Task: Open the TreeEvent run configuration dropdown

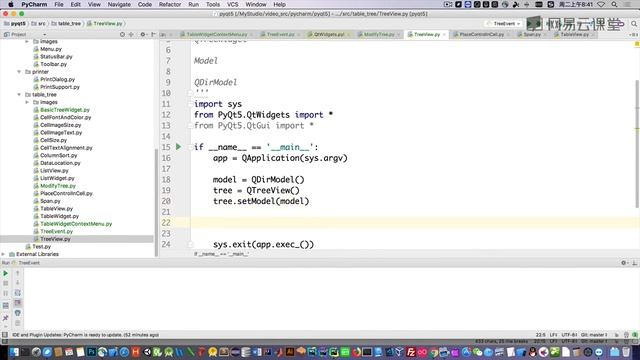Action: click(x=504, y=24)
